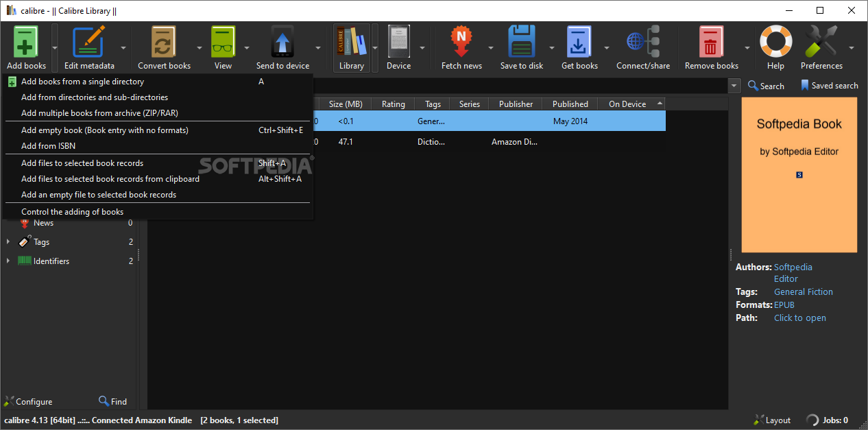Sort by the On Device column header
868x430 pixels.
pyautogui.click(x=631, y=104)
